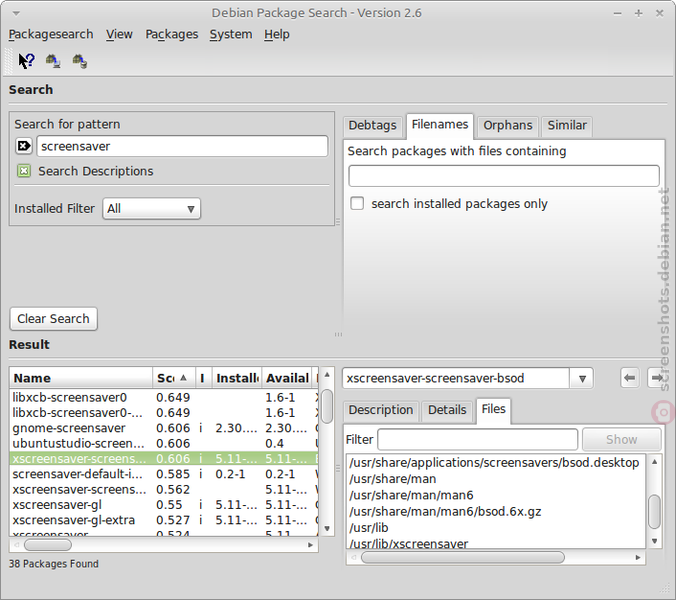The width and height of the screenshot is (676, 600).
Task: Click the second toolbar package database icon
Action: pyautogui.click(x=53, y=61)
